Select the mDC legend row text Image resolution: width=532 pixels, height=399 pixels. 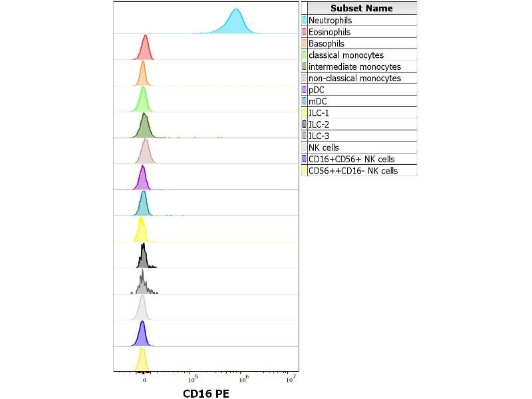tap(318, 101)
